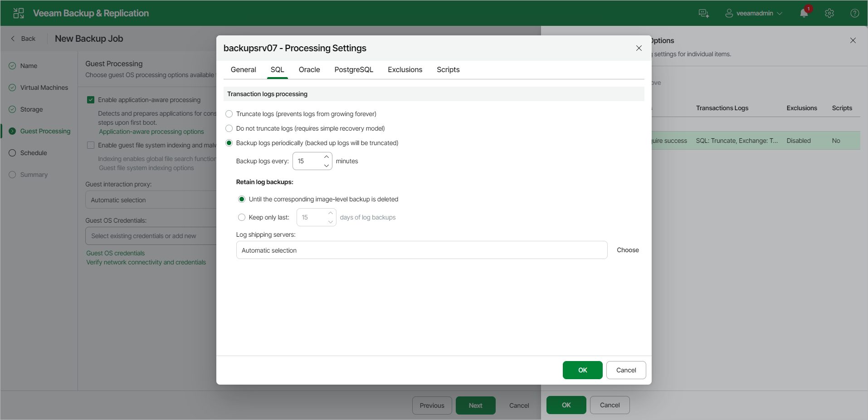Open Guest OS credentials link

(116, 253)
